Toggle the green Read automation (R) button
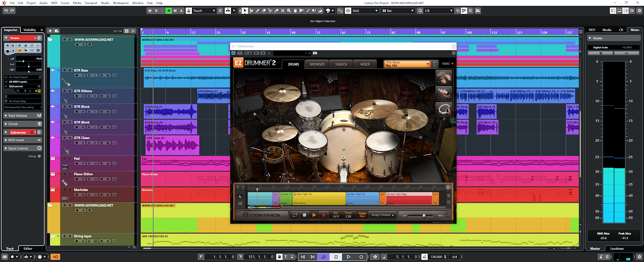The width and height of the screenshot is (644, 262). coord(169,11)
